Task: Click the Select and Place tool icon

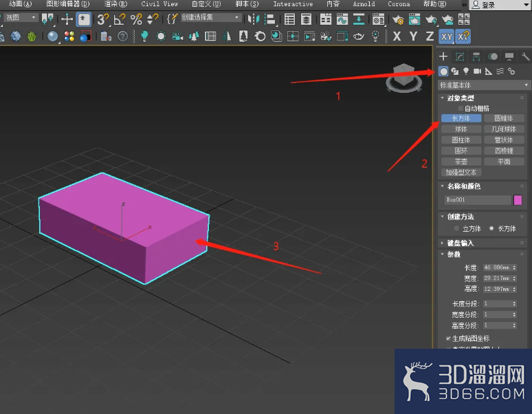Action: coord(83,19)
